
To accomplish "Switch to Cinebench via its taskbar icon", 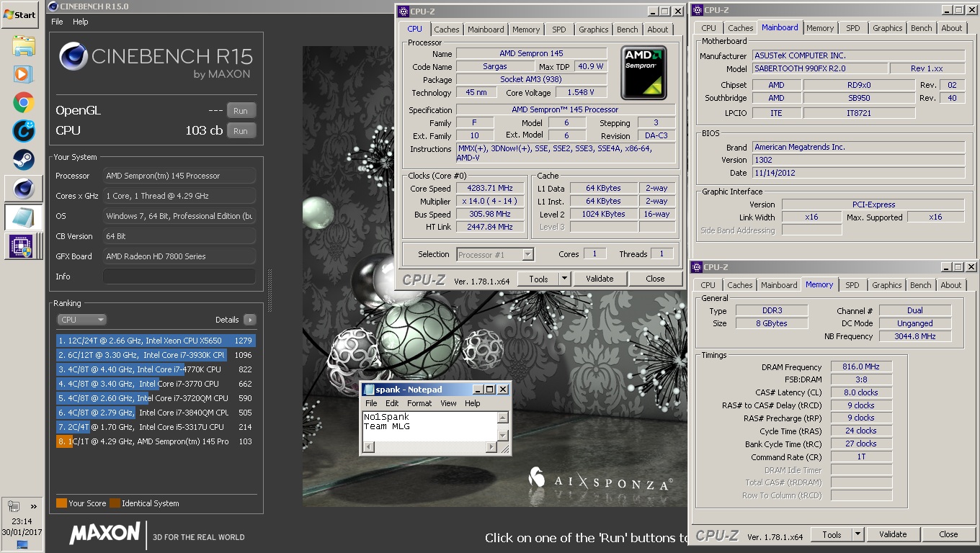I will (x=24, y=189).
